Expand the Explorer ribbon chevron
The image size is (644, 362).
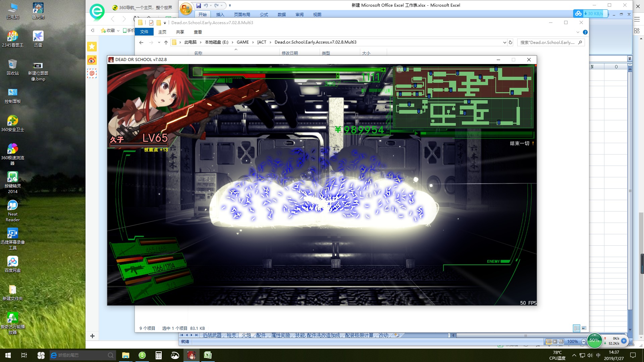[x=578, y=32]
